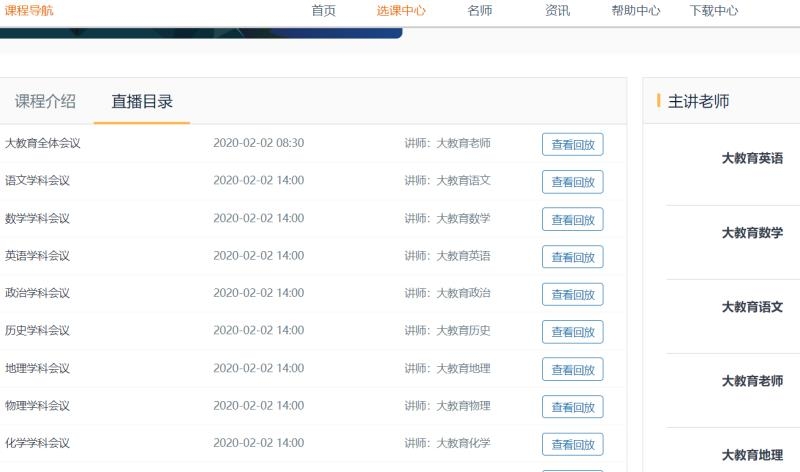
Task: Open 选课中心 navigation item
Action: pos(401,11)
